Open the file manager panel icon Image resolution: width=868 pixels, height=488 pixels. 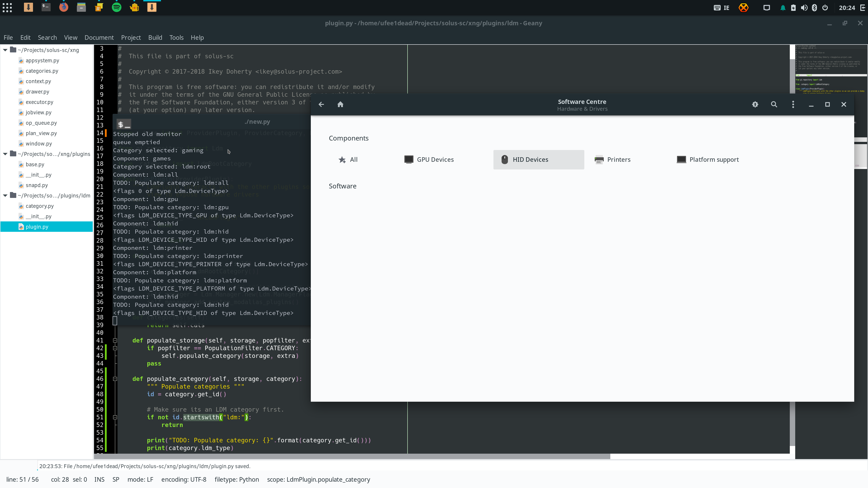81,7
